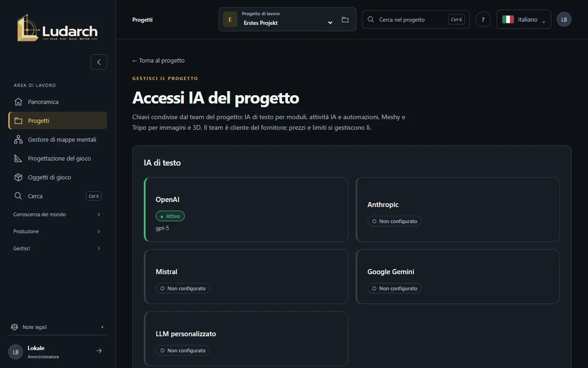This screenshot has height=368, width=588.
Task: Click the folder icon beside the project selector
Action: (345, 20)
